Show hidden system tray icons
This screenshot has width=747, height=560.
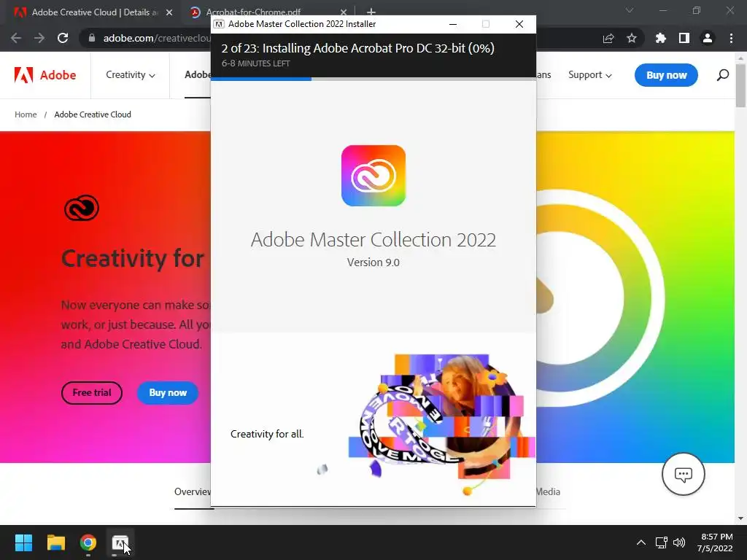pyautogui.click(x=641, y=542)
